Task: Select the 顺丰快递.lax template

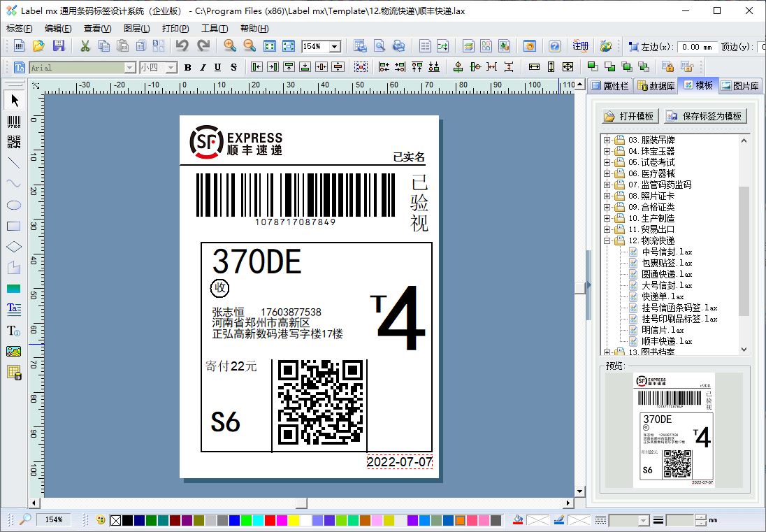Action: coord(666,341)
